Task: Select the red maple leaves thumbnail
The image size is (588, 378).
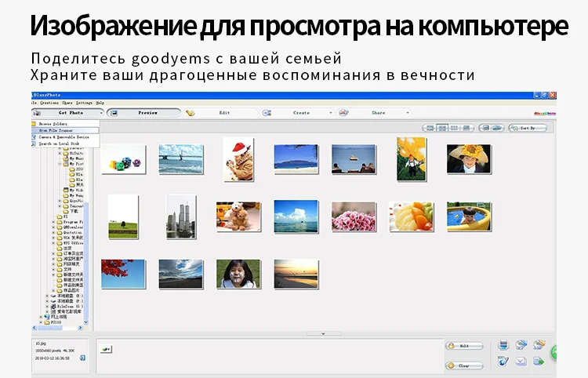Action: [123, 274]
